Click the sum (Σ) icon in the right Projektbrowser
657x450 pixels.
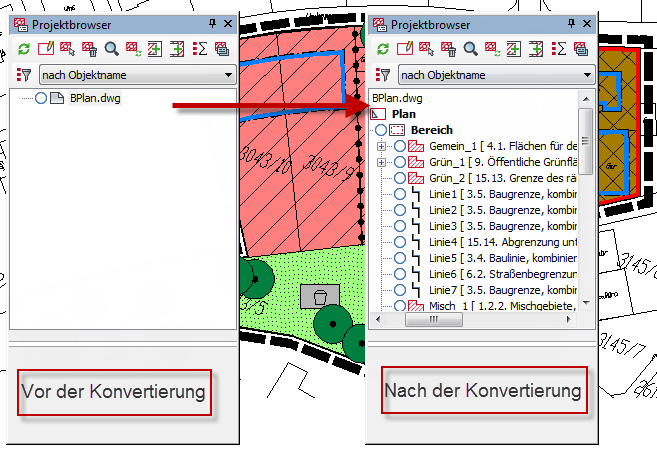(x=561, y=48)
